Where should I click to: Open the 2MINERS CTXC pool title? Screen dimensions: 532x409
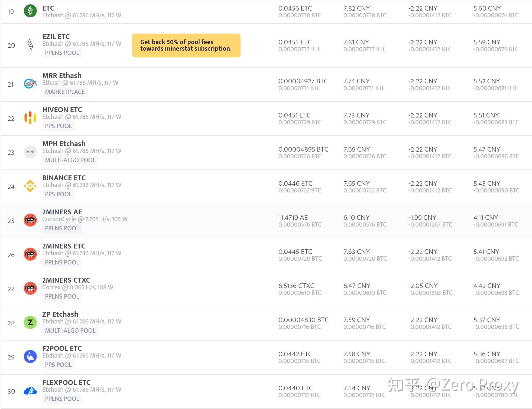(66, 280)
